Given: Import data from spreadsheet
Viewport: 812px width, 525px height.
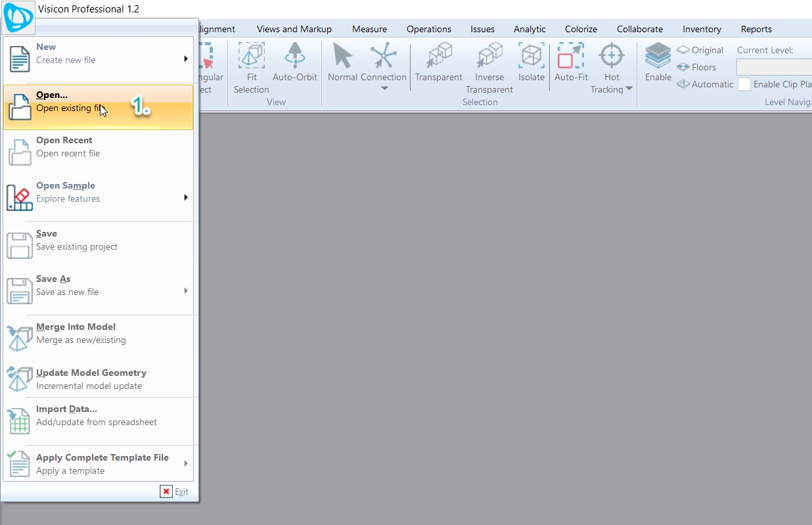Looking at the screenshot, I should tap(91, 415).
